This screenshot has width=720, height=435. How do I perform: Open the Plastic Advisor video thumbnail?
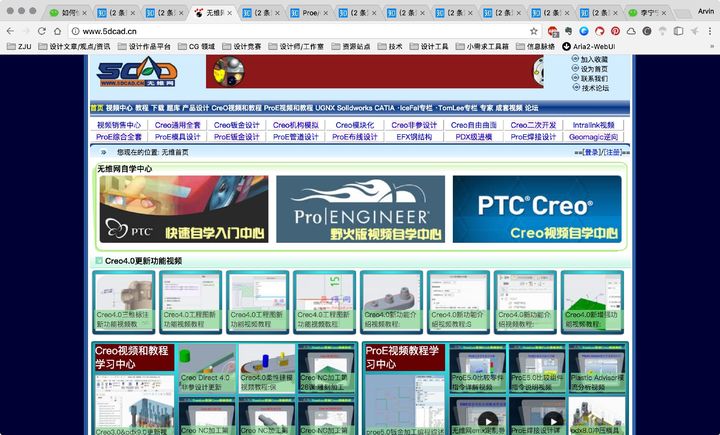(x=597, y=368)
